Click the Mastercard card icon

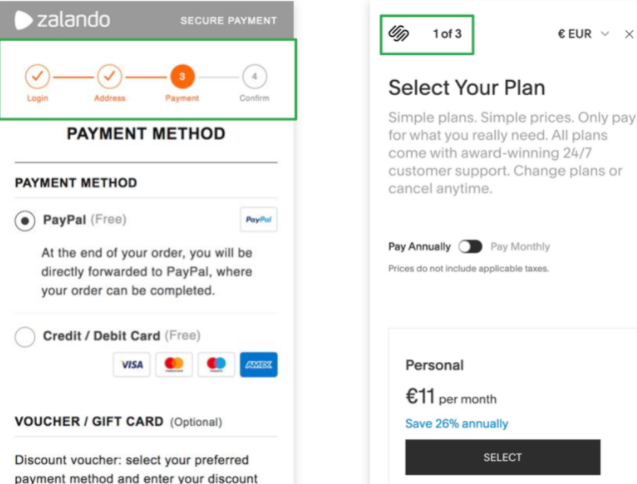[x=174, y=365]
